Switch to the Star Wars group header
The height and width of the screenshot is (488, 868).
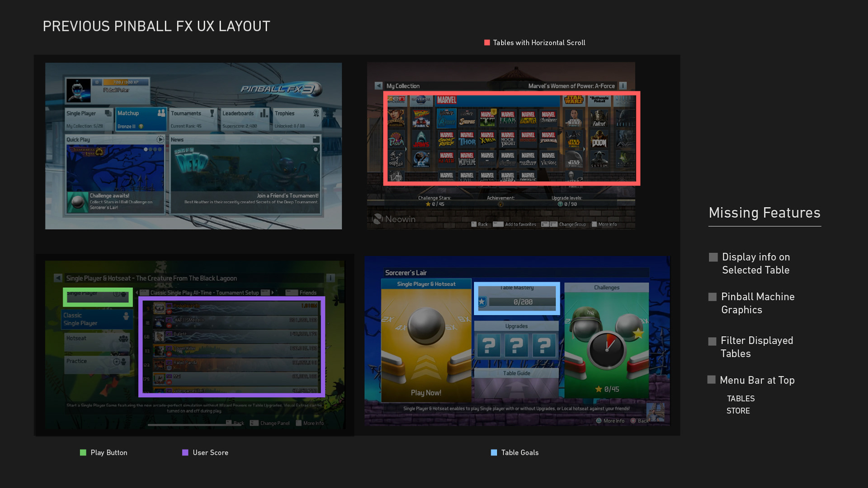click(x=574, y=100)
